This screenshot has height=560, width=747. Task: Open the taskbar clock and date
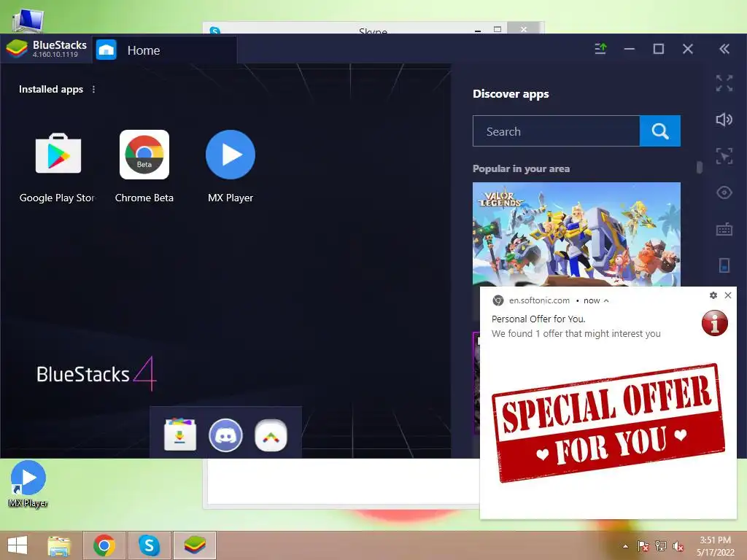tap(715, 546)
